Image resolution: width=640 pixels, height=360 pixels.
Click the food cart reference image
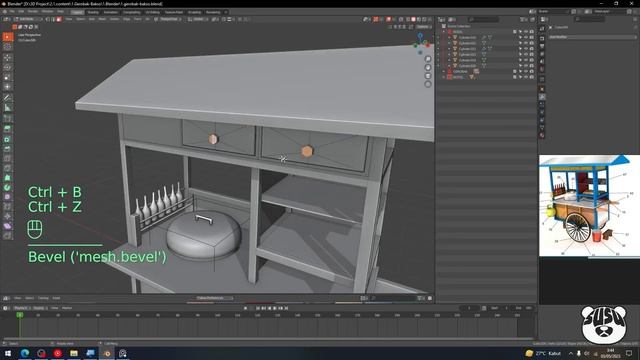[x=589, y=206]
